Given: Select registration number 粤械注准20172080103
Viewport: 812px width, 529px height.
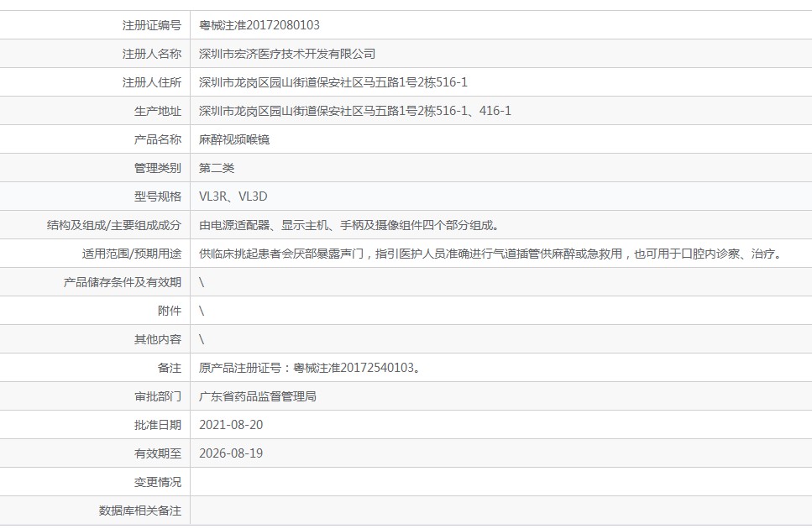Looking at the screenshot, I should click(259, 25).
